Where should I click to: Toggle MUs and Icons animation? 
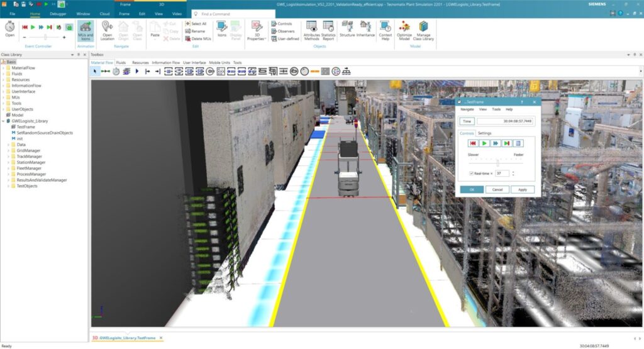coord(86,31)
